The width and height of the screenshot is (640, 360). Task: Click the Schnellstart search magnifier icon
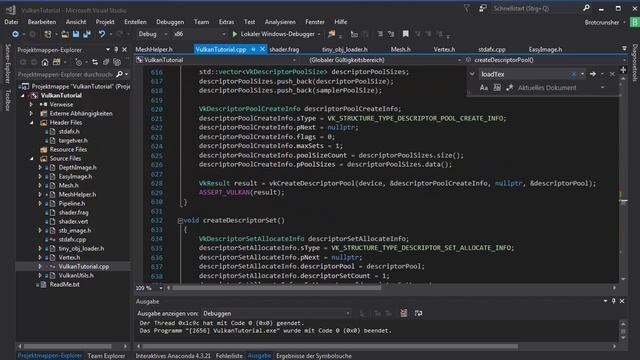[x=587, y=8]
